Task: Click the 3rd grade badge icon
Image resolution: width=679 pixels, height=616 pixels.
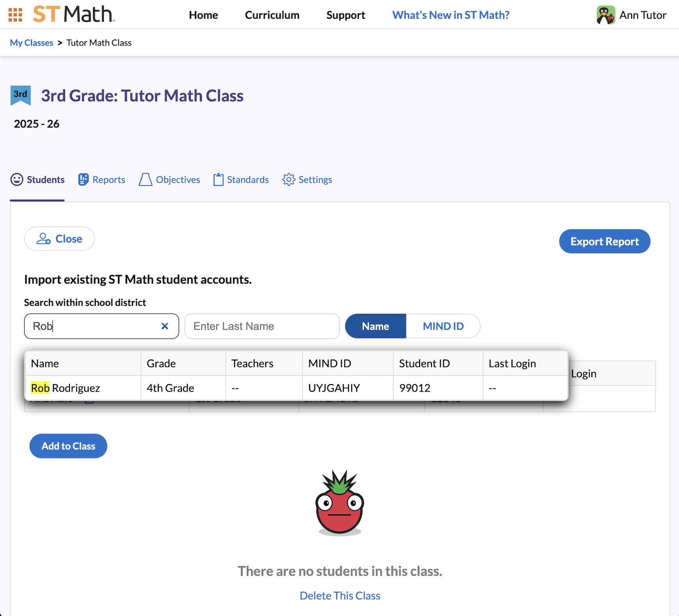Action: 20,95
